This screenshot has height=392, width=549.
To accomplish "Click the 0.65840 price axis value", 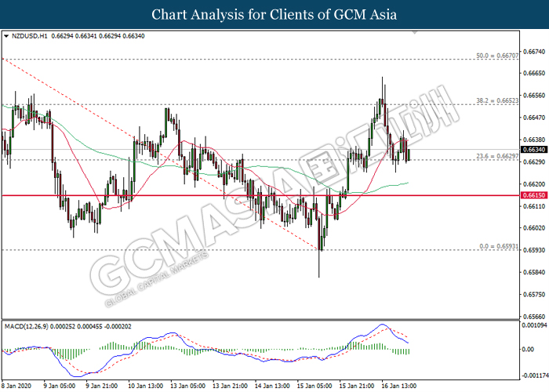I will (534, 272).
